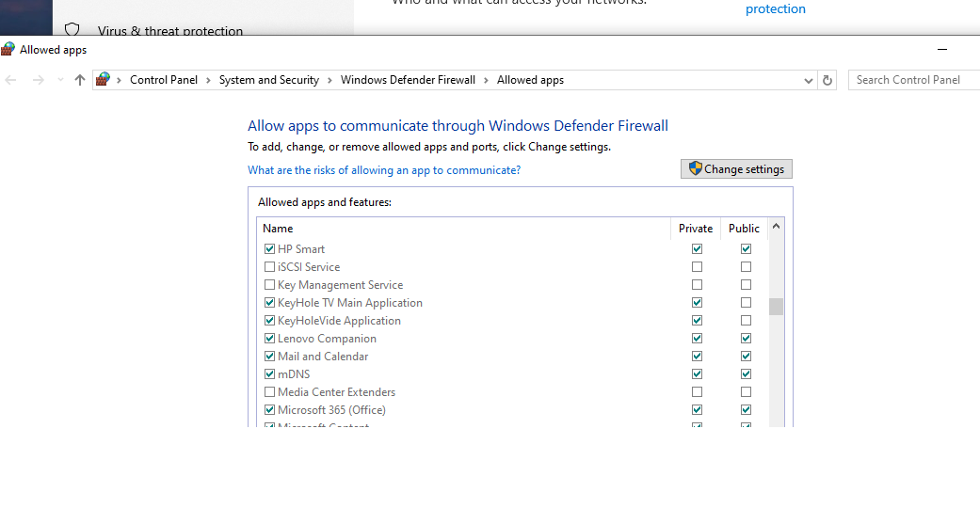The image size is (980, 508).
Task: Click the Change settings button
Action: click(737, 169)
